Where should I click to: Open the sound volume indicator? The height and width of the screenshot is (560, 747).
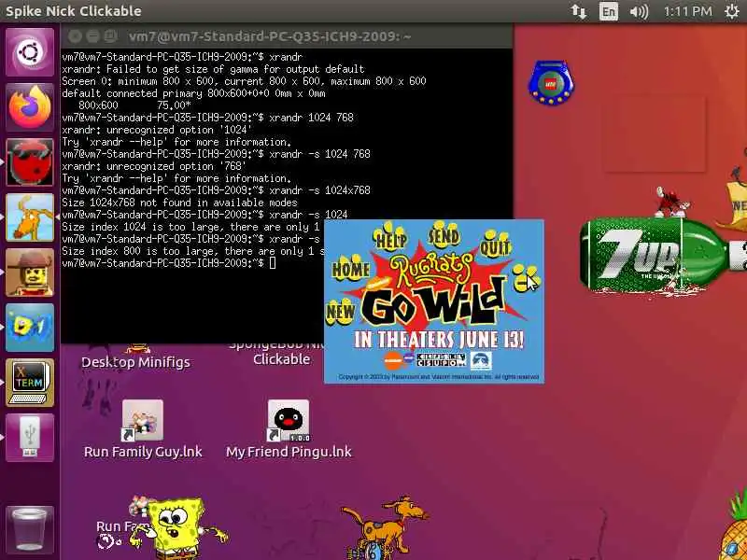click(x=639, y=11)
